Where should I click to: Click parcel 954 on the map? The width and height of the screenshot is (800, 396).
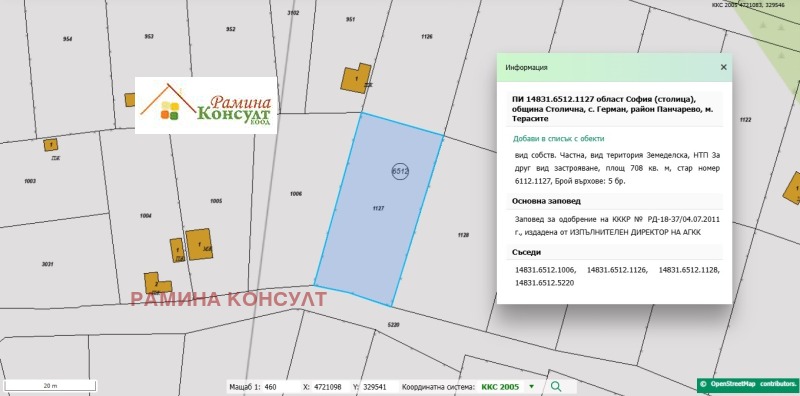click(x=67, y=39)
